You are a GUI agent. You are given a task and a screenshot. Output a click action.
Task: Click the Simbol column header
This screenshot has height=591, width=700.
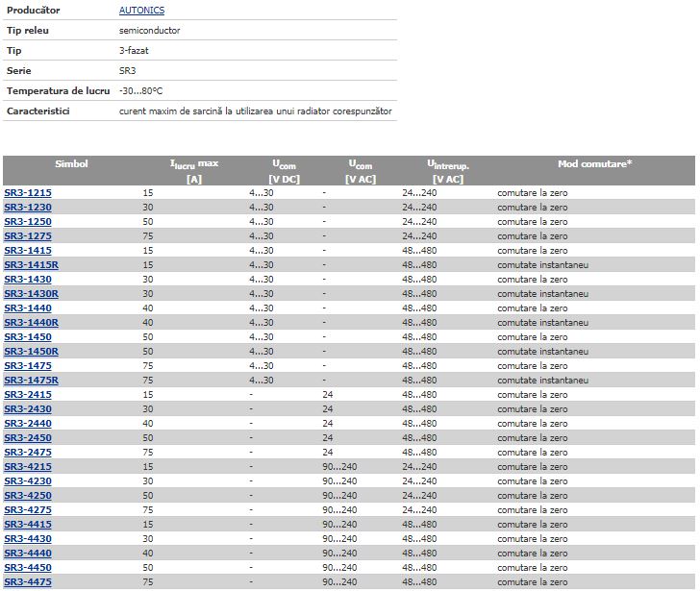71,164
